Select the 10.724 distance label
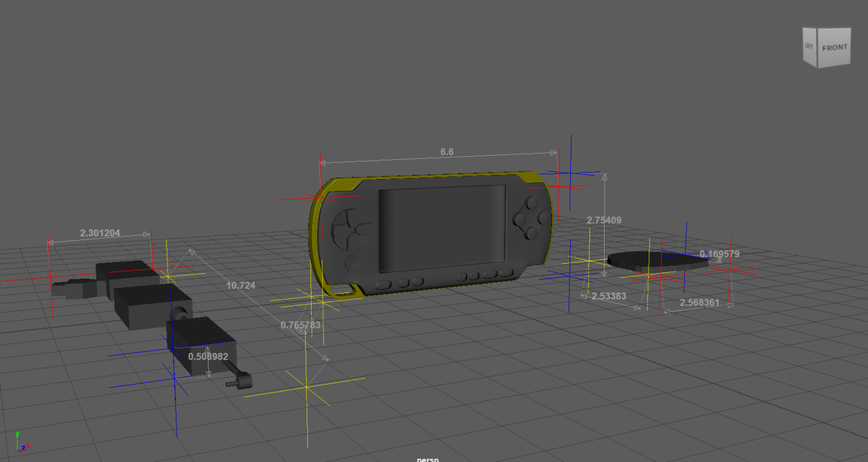The height and width of the screenshot is (462, 868). coord(241,285)
